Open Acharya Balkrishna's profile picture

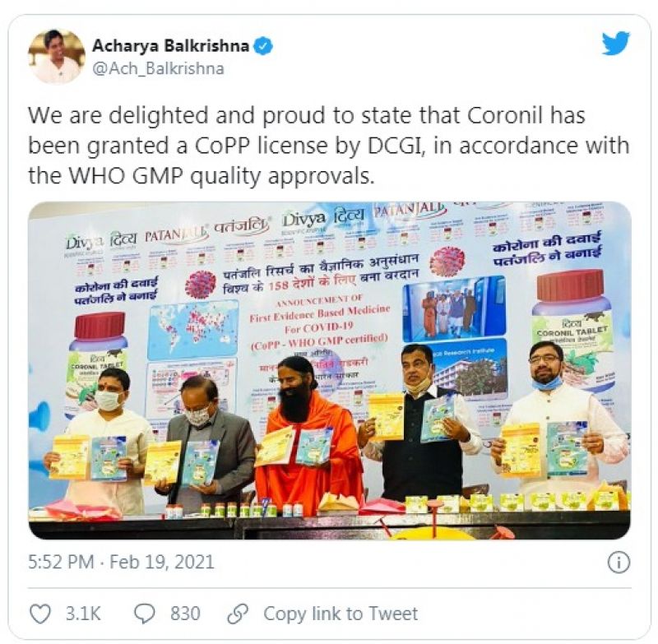57,56
